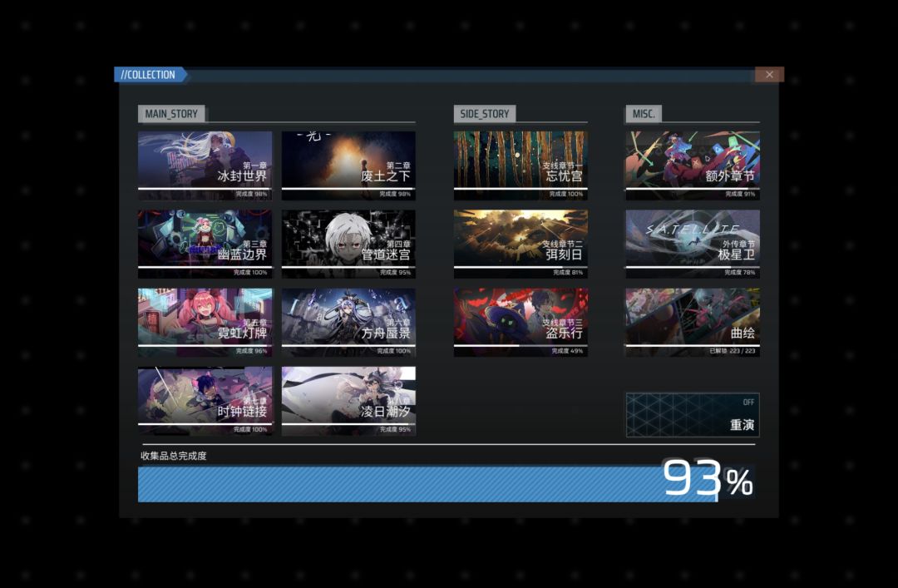Open chapter five 霓虹灯牌 card
This screenshot has width=898, height=588.
tap(205, 322)
